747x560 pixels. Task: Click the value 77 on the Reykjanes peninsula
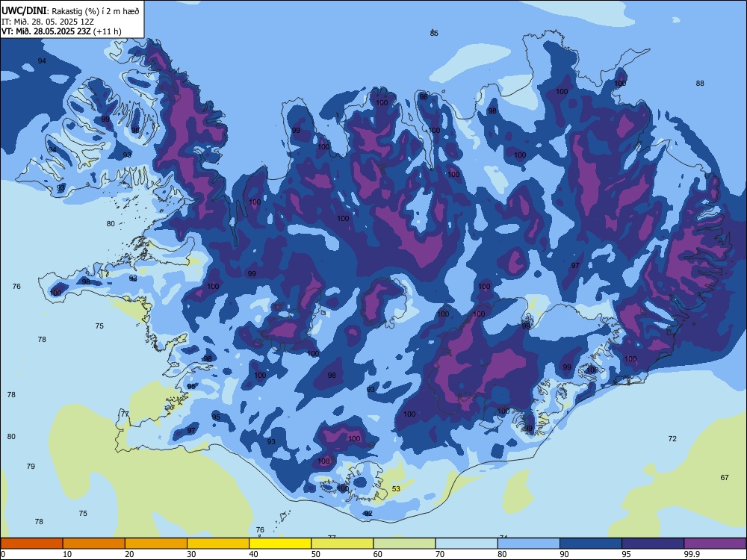(x=125, y=414)
